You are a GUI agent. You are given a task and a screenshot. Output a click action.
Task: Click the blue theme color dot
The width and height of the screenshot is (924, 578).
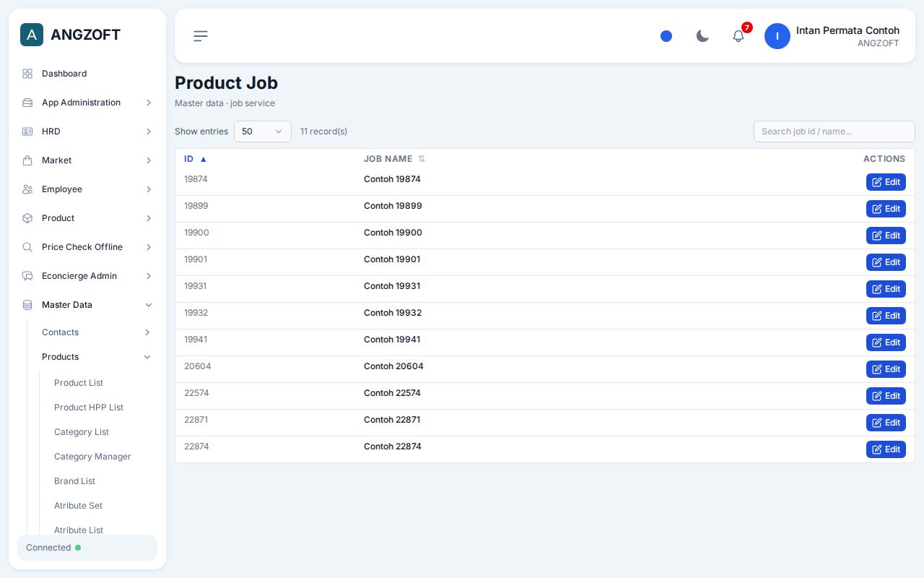pos(666,36)
